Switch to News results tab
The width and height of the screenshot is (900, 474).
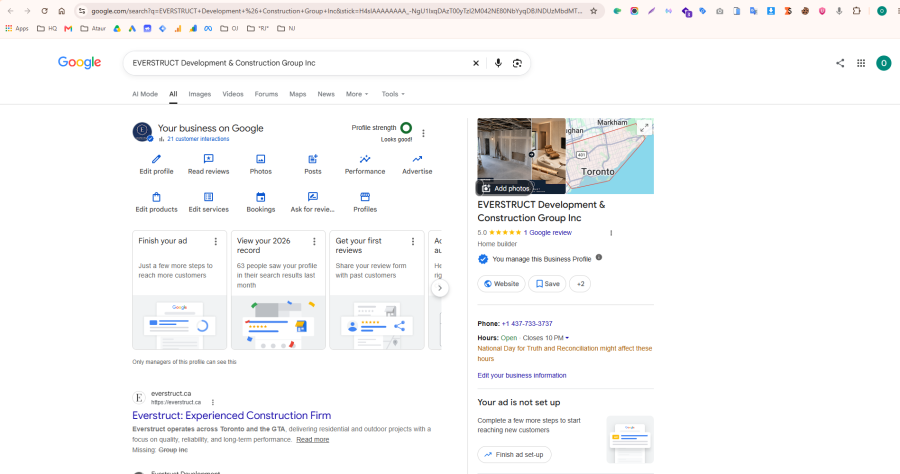pos(326,94)
